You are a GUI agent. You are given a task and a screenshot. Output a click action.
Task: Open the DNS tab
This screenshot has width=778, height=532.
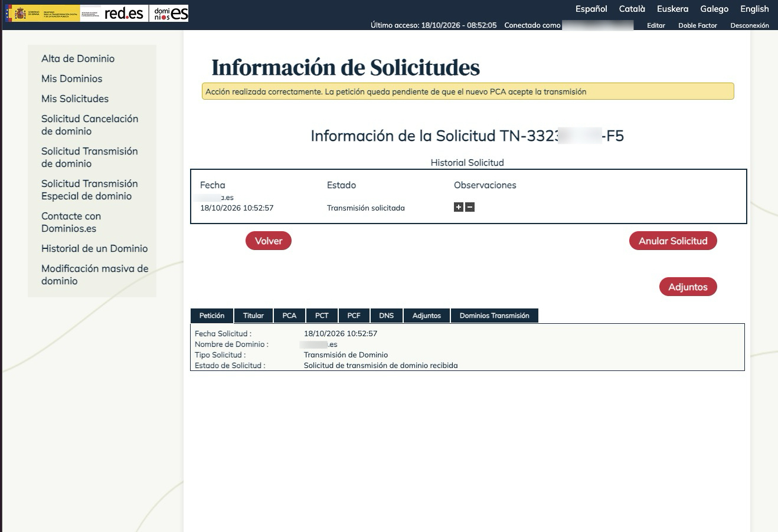click(x=387, y=316)
